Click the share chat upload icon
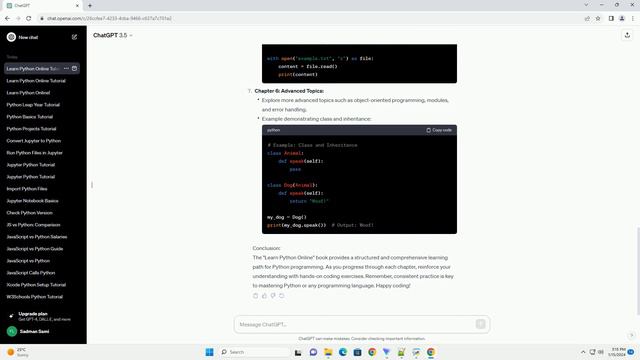Viewport: 640px width, 360px height. click(x=627, y=36)
